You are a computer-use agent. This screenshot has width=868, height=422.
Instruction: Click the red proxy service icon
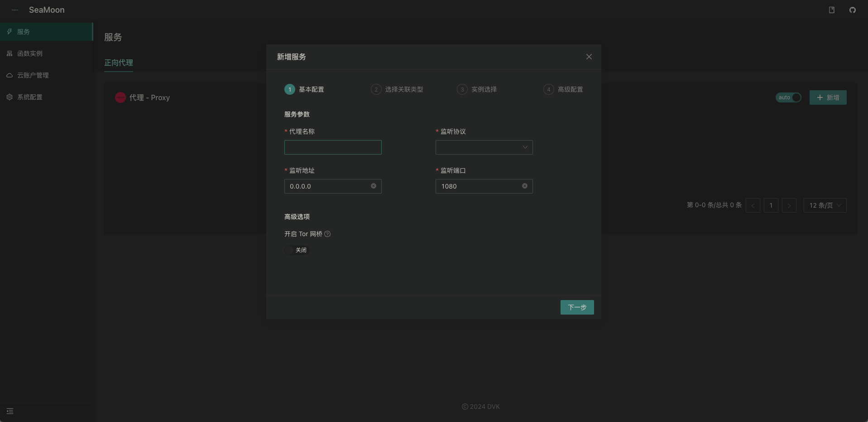(120, 97)
